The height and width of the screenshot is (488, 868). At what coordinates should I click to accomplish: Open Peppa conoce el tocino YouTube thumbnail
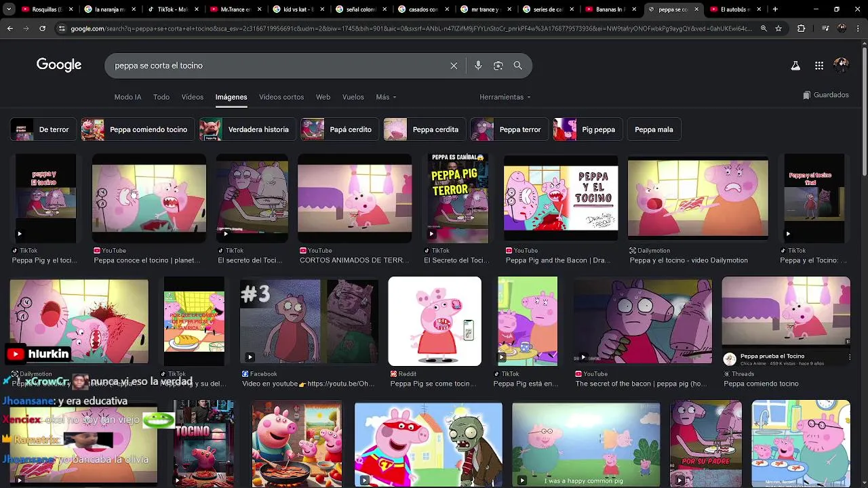point(149,199)
